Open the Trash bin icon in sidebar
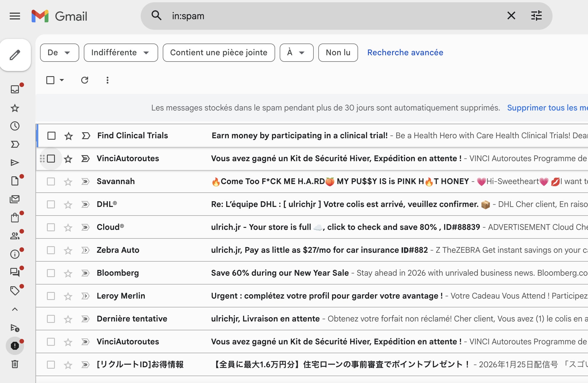 pyautogui.click(x=15, y=364)
